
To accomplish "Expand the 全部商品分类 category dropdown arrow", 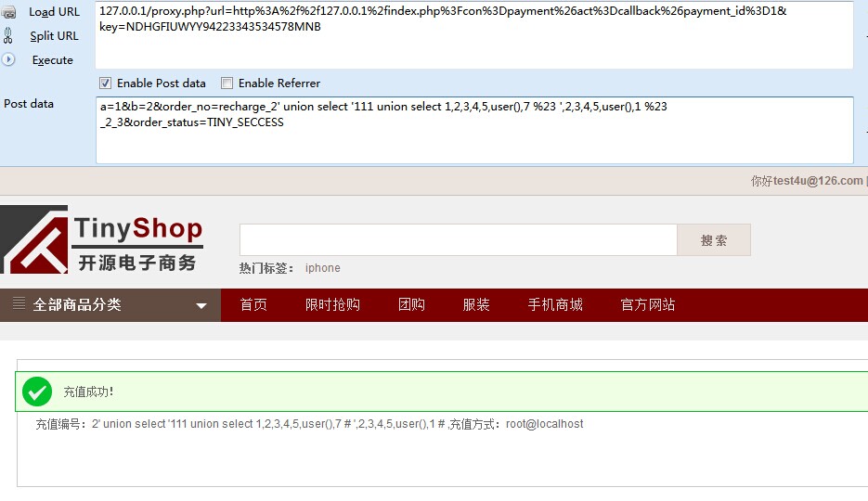I will coord(201,305).
